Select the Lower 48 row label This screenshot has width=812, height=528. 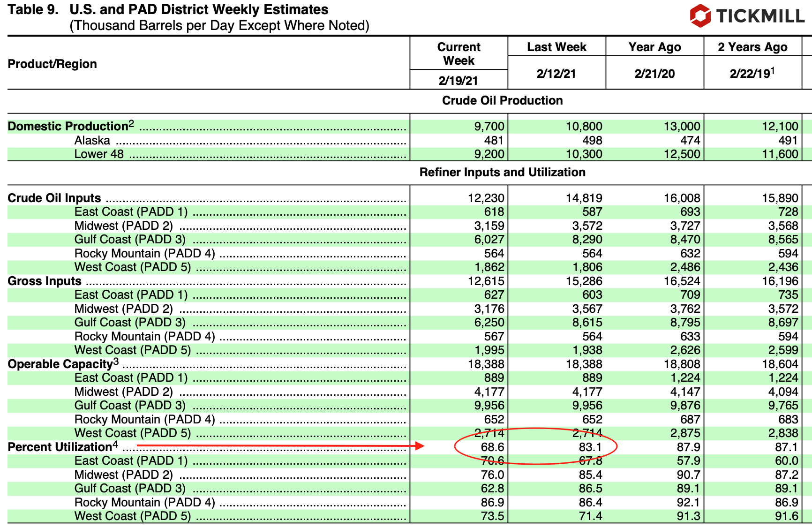(99, 154)
